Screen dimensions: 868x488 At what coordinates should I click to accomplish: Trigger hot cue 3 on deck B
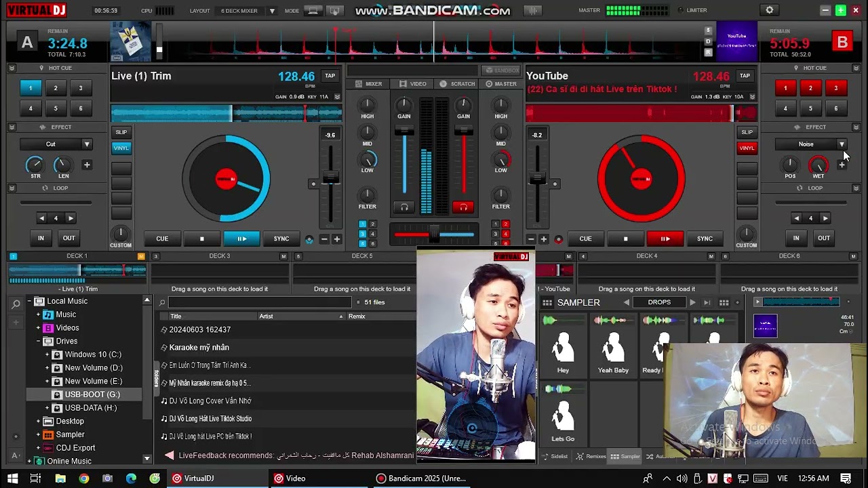(x=835, y=88)
